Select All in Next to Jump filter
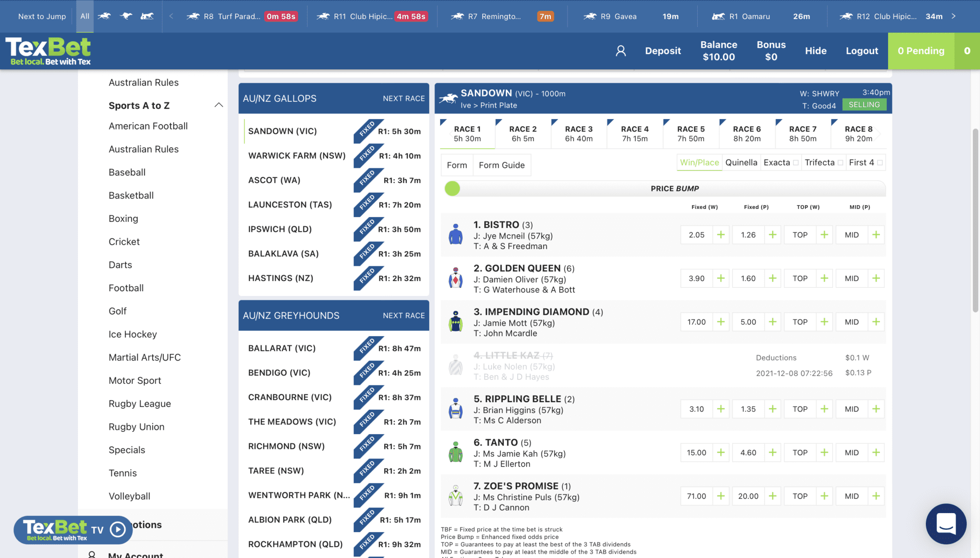980x558 pixels. [85, 16]
